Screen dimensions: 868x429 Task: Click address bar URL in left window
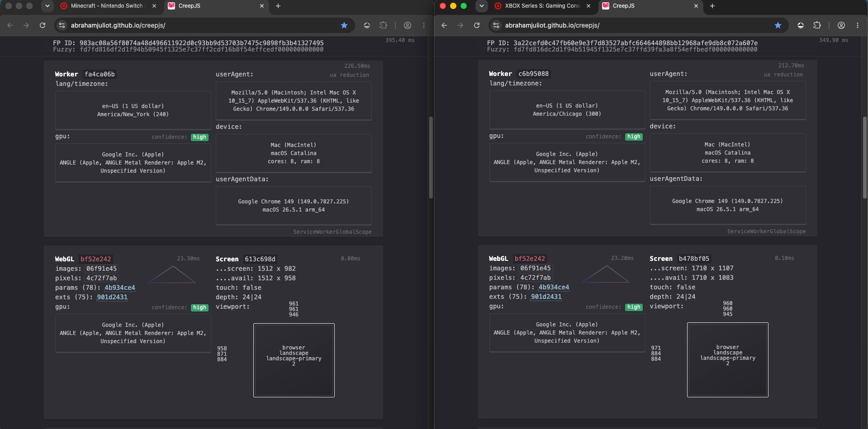coord(118,25)
